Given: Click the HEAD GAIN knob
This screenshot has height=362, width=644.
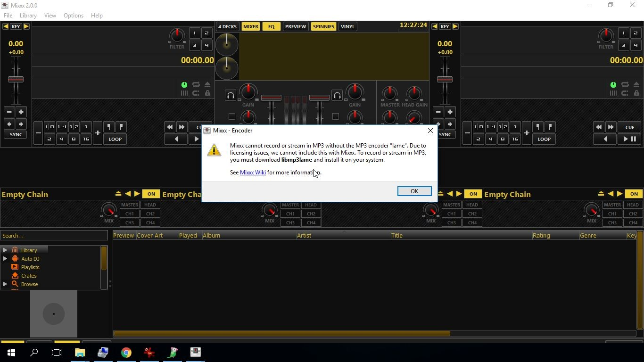Looking at the screenshot, I should click(414, 93).
